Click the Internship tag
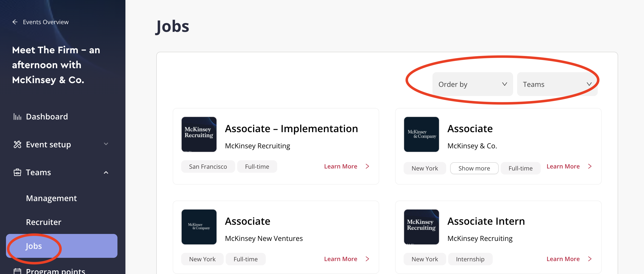The width and height of the screenshot is (644, 274). tap(470, 259)
